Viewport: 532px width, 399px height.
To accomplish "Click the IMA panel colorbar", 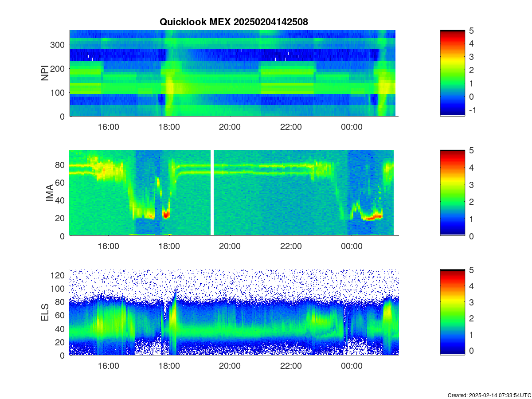I will click(452, 193).
